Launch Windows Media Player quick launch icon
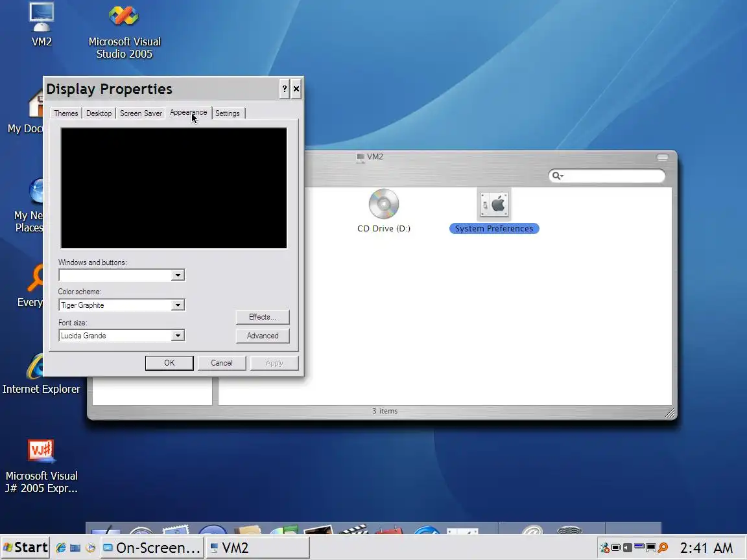The height and width of the screenshot is (560, 747). pos(91,548)
